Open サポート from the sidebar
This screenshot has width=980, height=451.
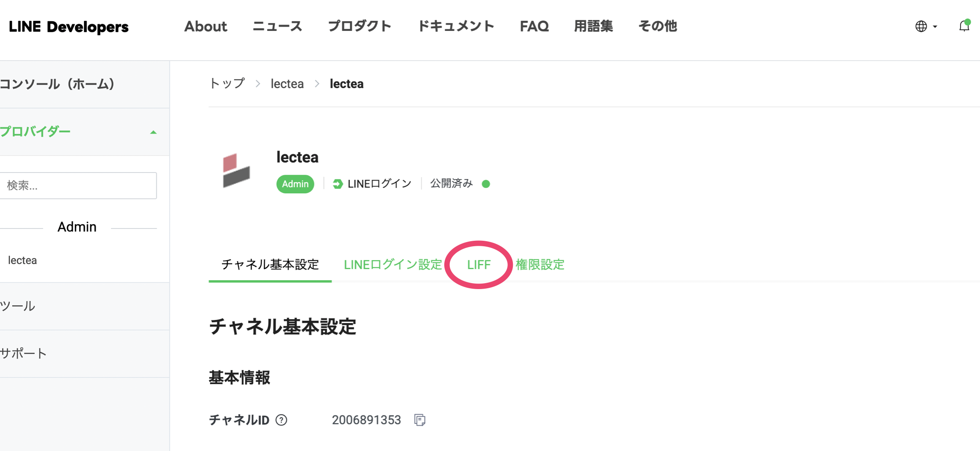pos(23,352)
